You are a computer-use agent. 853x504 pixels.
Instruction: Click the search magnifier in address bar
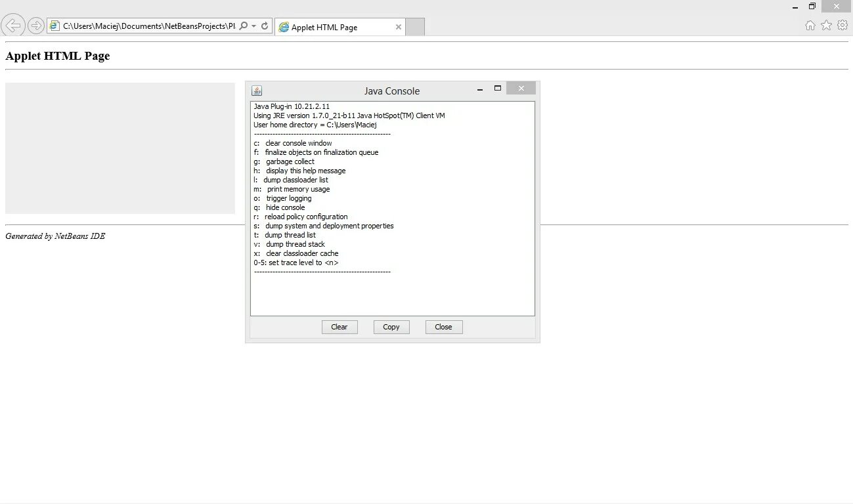pos(244,26)
